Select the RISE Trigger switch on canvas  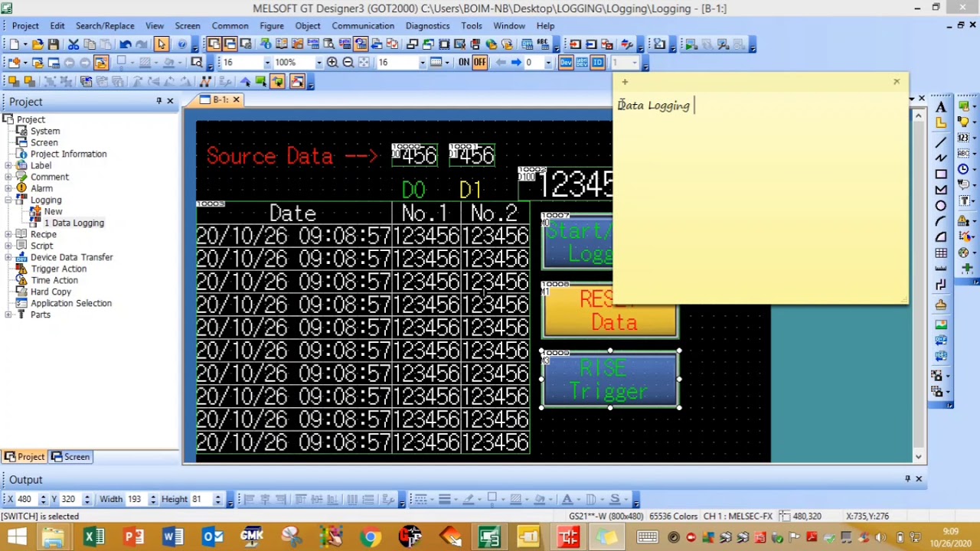click(x=610, y=380)
